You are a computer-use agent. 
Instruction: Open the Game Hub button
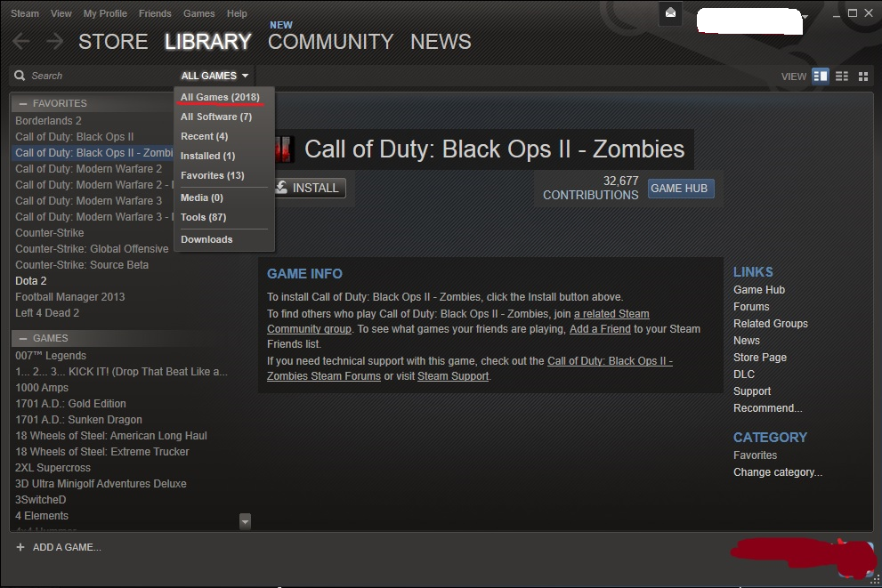click(x=681, y=189)
